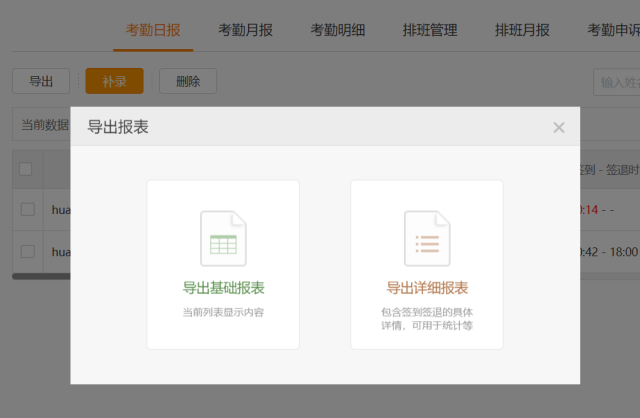
Task: Close the 导出报表 dialog
Action: 559,127
